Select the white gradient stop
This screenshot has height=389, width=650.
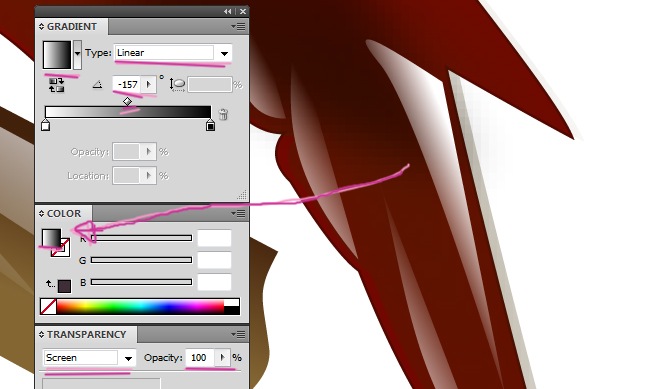(46, 125)
